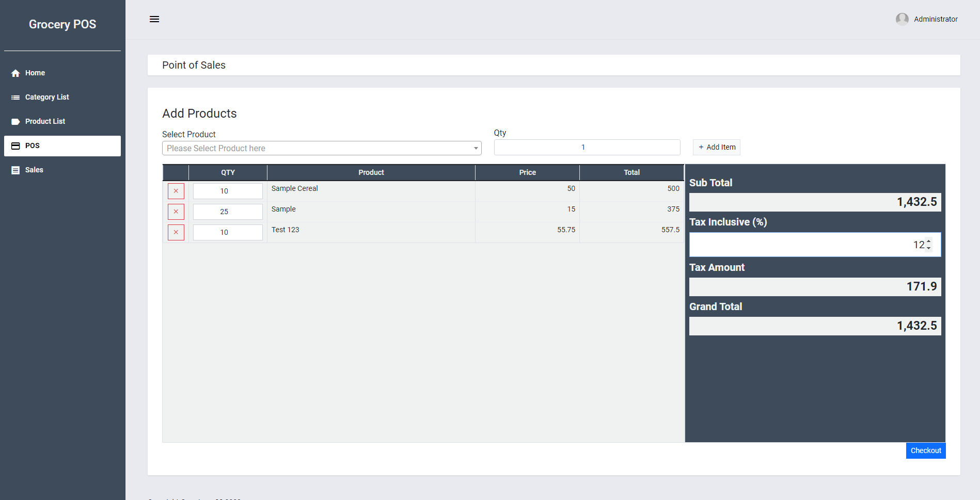Click the plus icon on Add Item
Screen dimensions: 980x500
tap(700, 147)
